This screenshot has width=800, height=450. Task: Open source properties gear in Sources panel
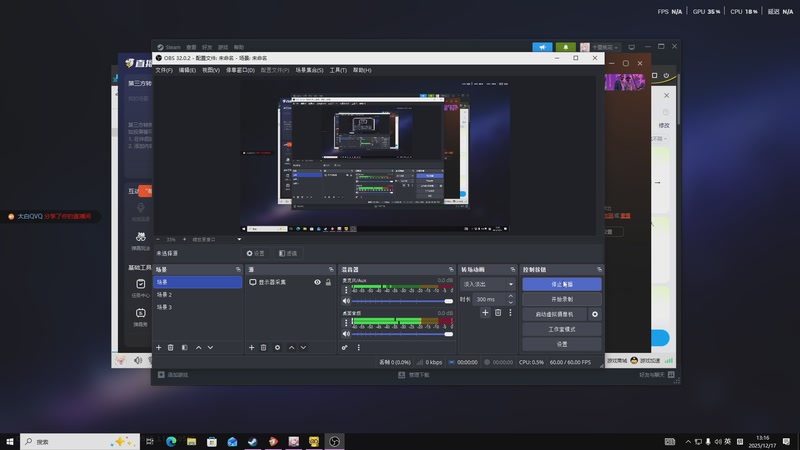(x=278, y=347)
